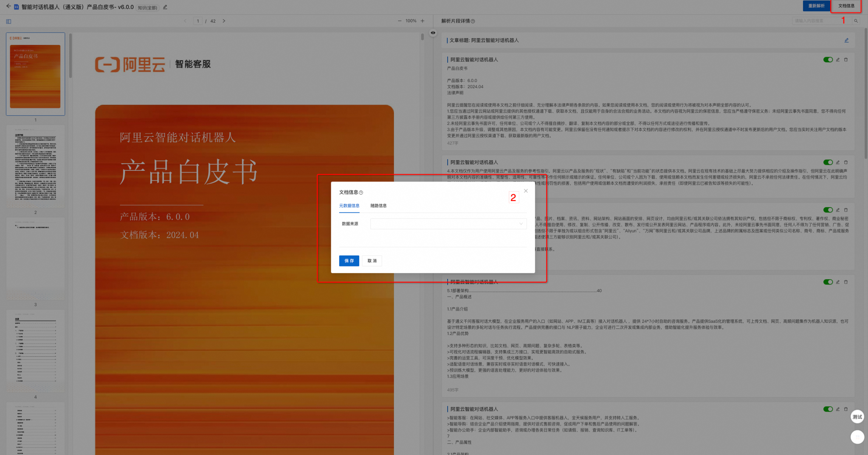
Task: Edit the article title 阿里云智能对话机器人
Action: [847, 40]
